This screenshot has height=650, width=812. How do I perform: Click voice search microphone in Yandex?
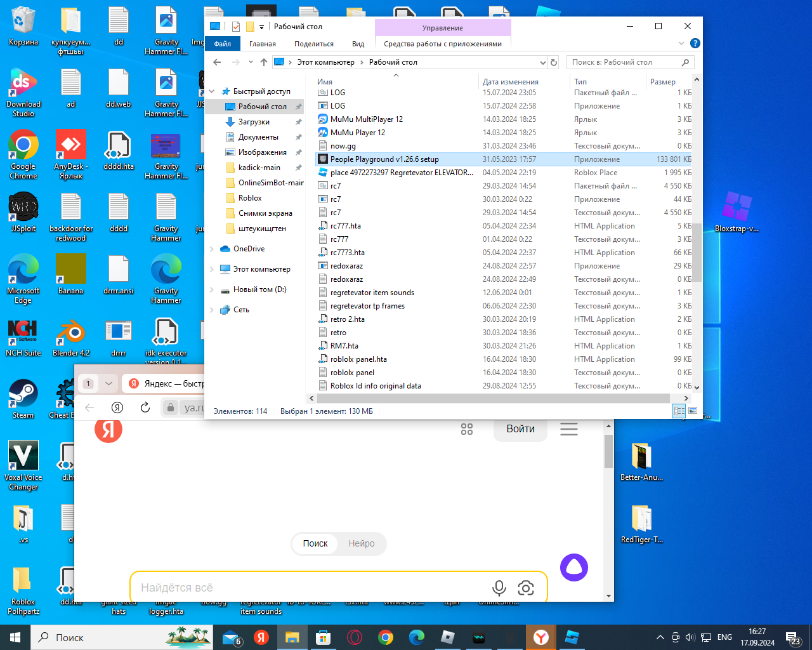click(499, 588)
